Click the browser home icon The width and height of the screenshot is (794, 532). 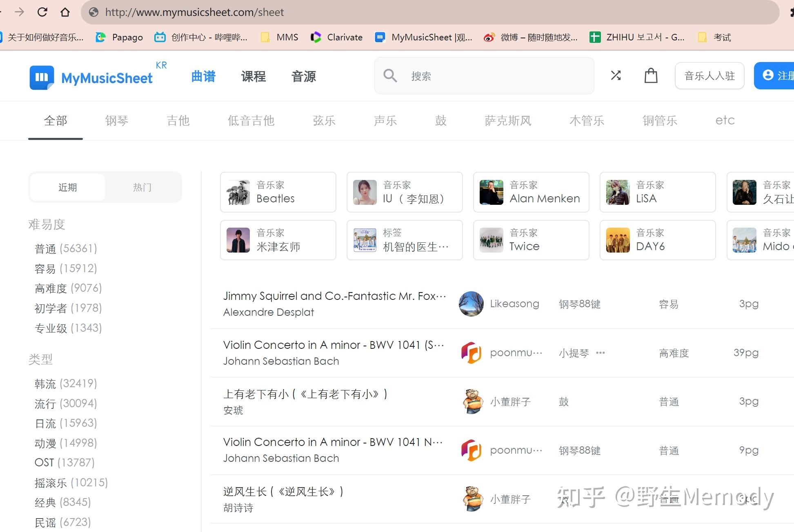pos(66,12)
